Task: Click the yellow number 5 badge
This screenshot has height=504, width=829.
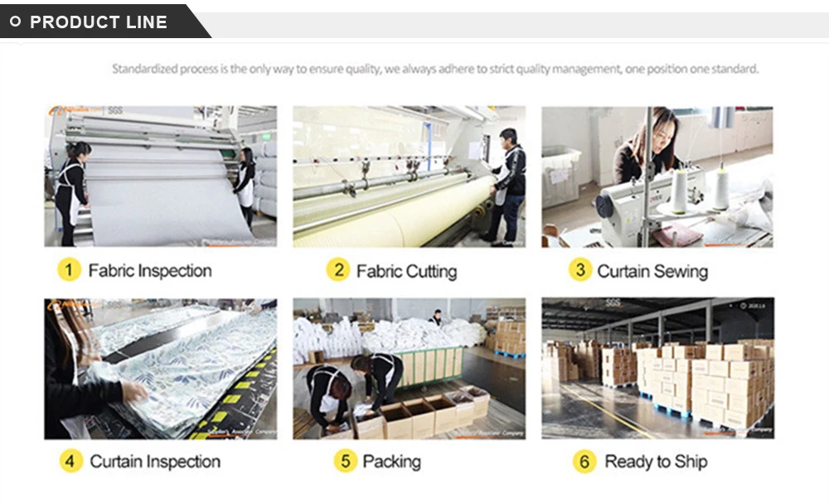Action: coord(345,461)
